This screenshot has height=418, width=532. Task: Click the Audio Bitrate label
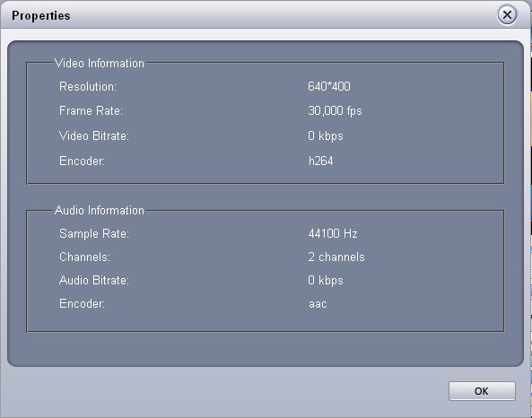[94, 281]
